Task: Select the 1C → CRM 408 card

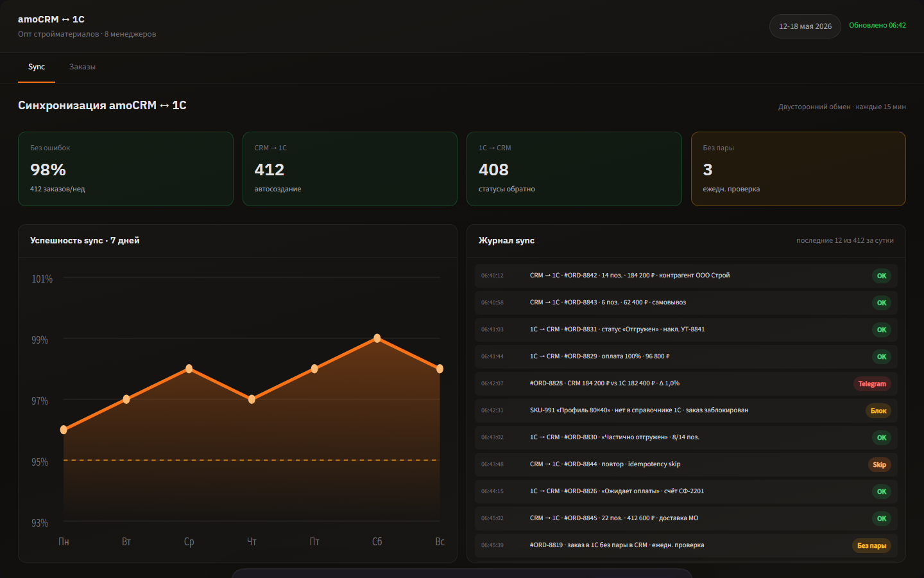Action: pos(574,169)
